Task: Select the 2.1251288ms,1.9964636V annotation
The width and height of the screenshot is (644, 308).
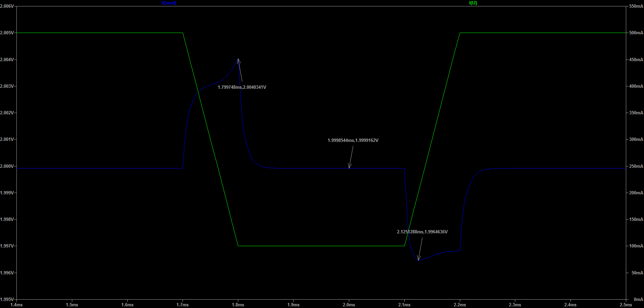Action: coord(422,232)
